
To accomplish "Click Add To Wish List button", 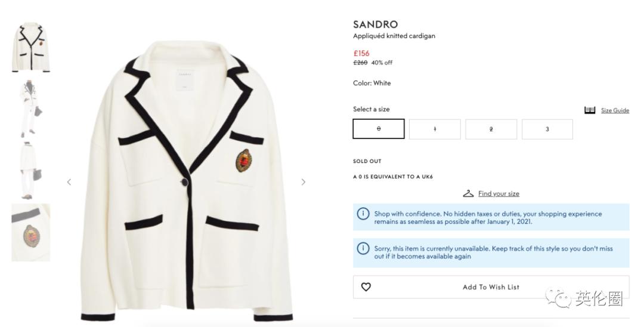I will [x=491, y=287].
